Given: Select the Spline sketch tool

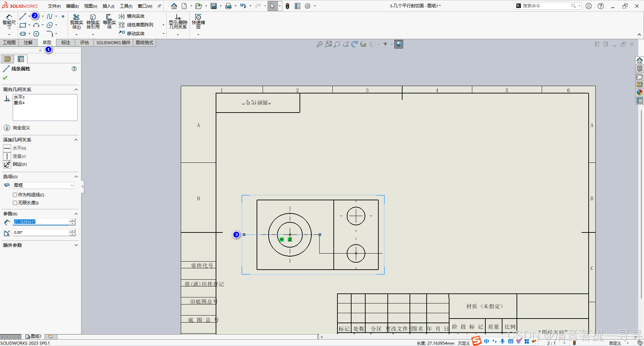Looking at the screenshot, I should (x=50, y=16).
